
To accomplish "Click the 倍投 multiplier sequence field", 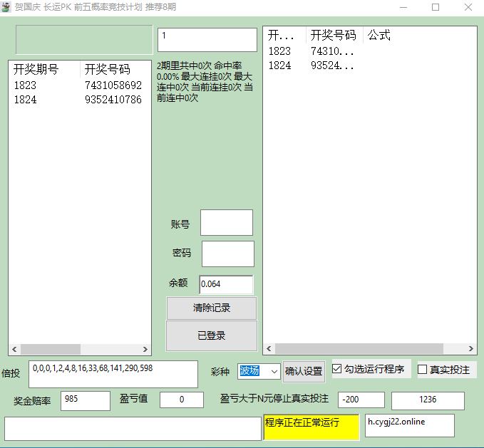I will (113, 374).
